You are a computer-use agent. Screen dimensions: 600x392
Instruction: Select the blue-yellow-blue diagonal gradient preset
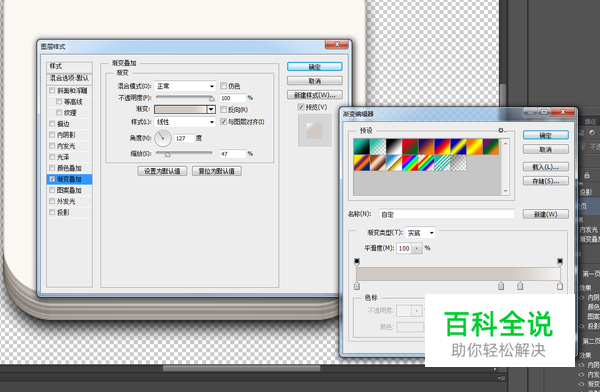click(x=458, y=147)
